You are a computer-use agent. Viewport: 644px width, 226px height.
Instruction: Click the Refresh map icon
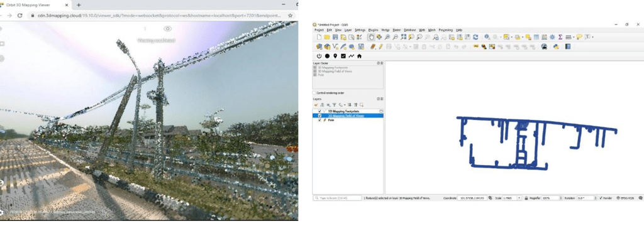[x=475, y=37]
